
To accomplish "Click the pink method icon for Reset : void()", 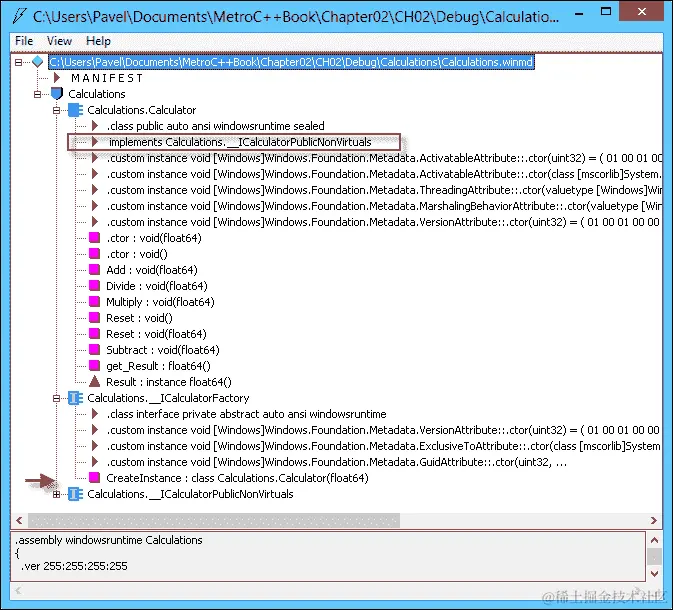I will coord(94,318).
